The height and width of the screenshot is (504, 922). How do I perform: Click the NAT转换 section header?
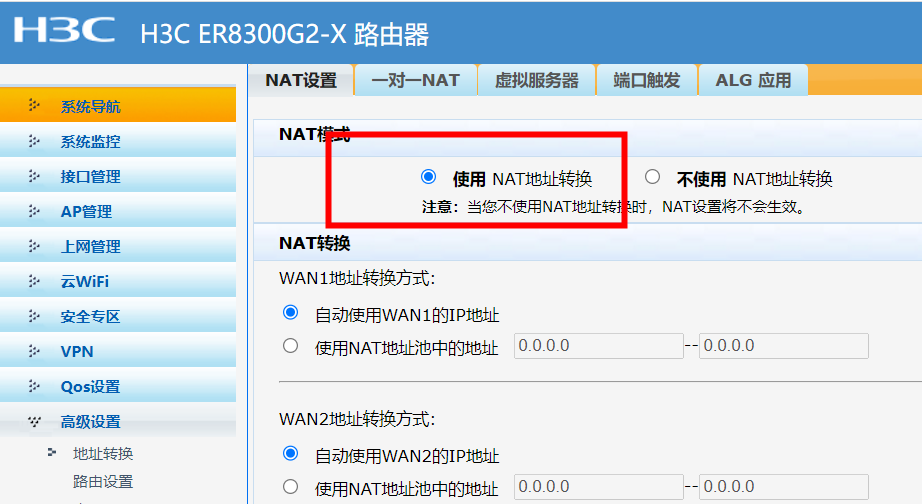pos(315,243)
